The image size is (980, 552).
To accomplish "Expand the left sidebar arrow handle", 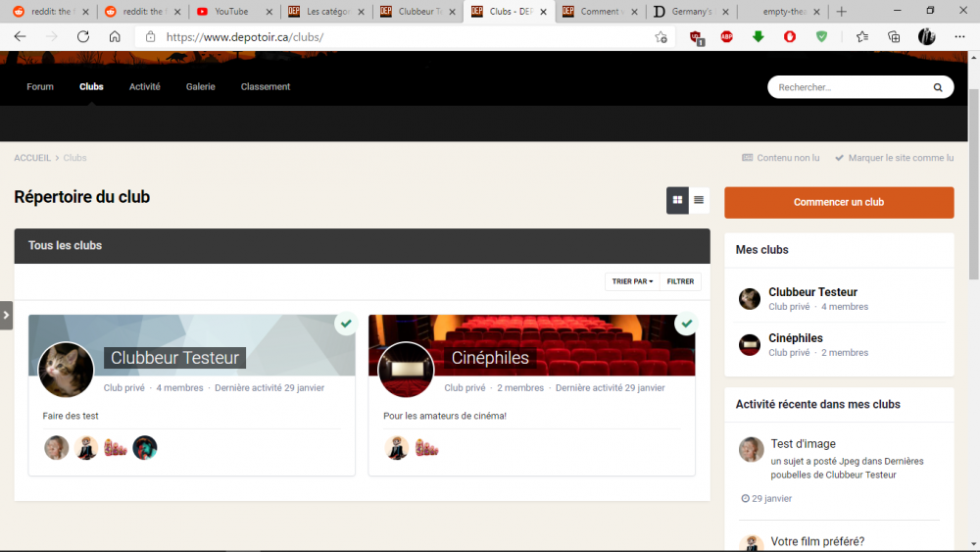I will pyautogui.click(x=6, y=315).
